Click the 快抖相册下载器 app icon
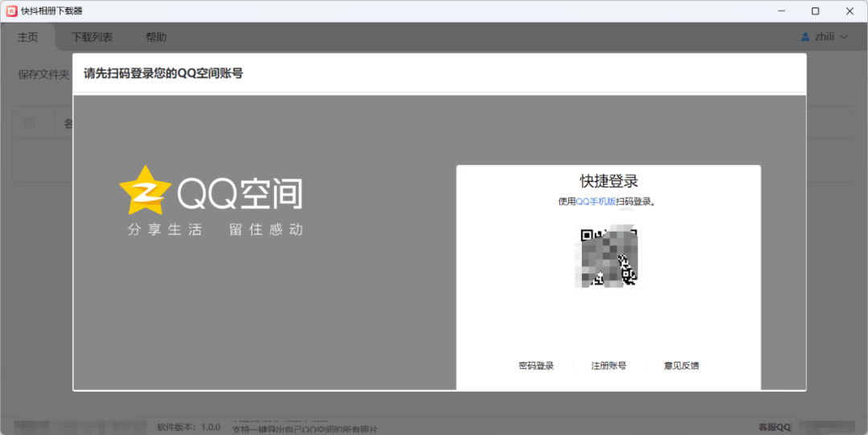Image resolution: width=868 pixels, height=435 pixels. click(x=11, y=11)
